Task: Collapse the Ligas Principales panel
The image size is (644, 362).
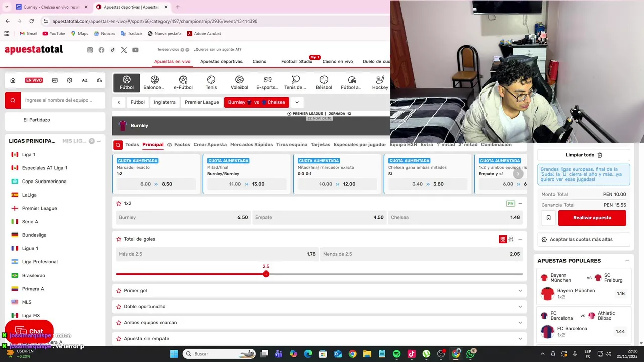Action: pos(99,141)
